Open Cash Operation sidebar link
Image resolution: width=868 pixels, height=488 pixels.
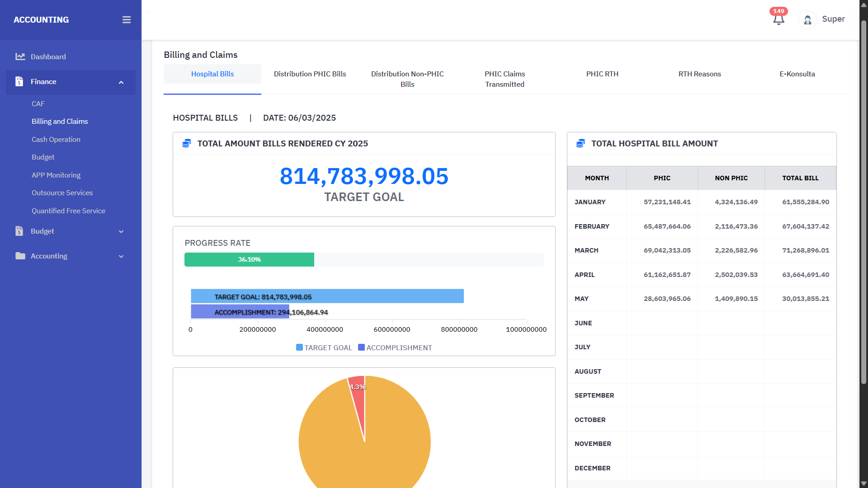click(56, 139)
